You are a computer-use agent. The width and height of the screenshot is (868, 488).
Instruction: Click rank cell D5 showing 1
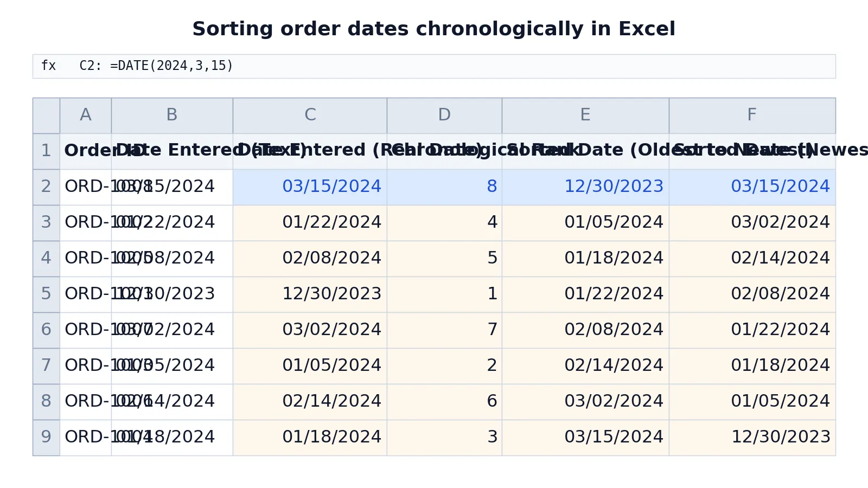[x=444, y=294]
